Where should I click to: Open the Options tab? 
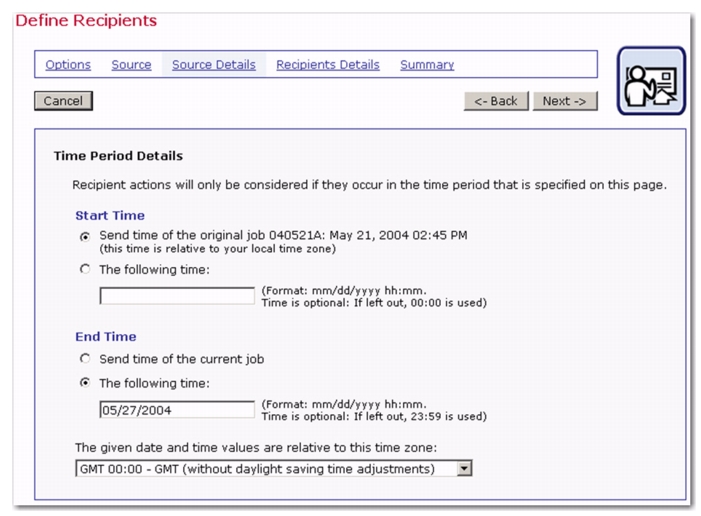tap(68, 65)
